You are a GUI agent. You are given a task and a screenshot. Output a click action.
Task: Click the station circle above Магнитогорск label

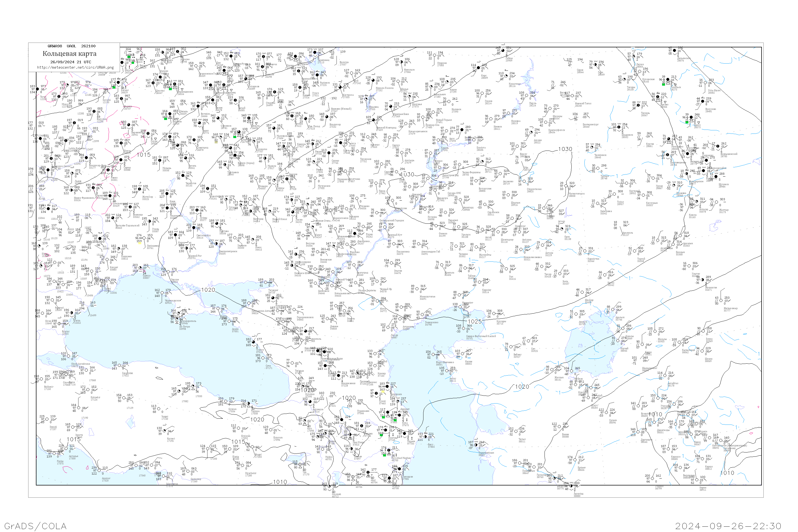(567, 186)
